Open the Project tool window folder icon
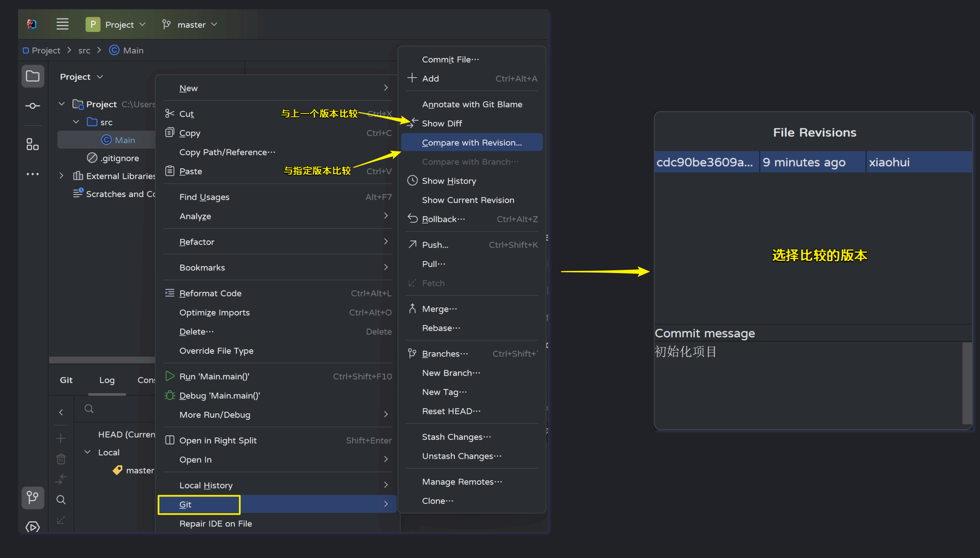Screen dimensions: 980x558 33,76
